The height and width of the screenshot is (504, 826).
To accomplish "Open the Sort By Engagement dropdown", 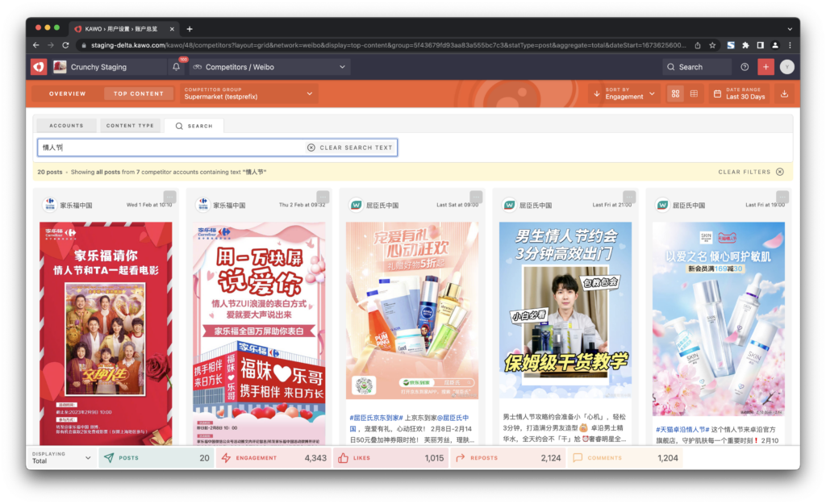I will coord(624,94).
